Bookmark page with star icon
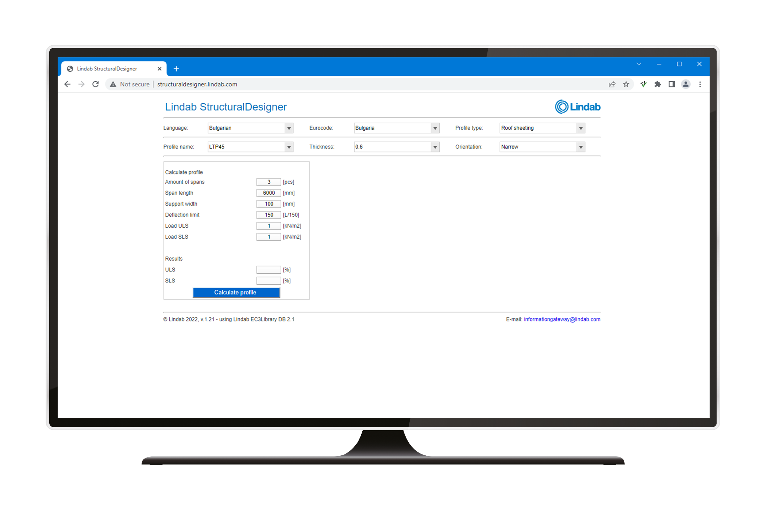The height and width of the screenshot is (532, 760). pos(626,84)
